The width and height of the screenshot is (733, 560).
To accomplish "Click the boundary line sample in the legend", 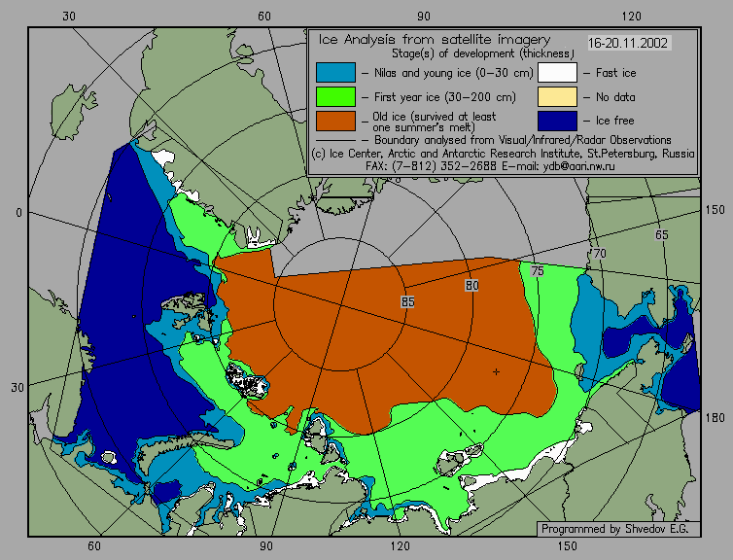I will tap(335, 140).
